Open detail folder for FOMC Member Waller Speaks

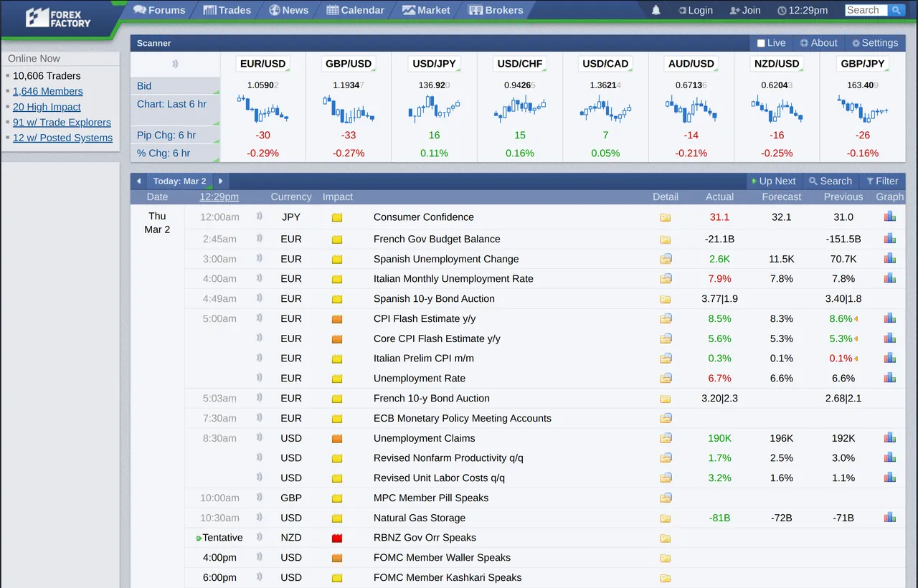pyautogui.click(x=666, y=558)
